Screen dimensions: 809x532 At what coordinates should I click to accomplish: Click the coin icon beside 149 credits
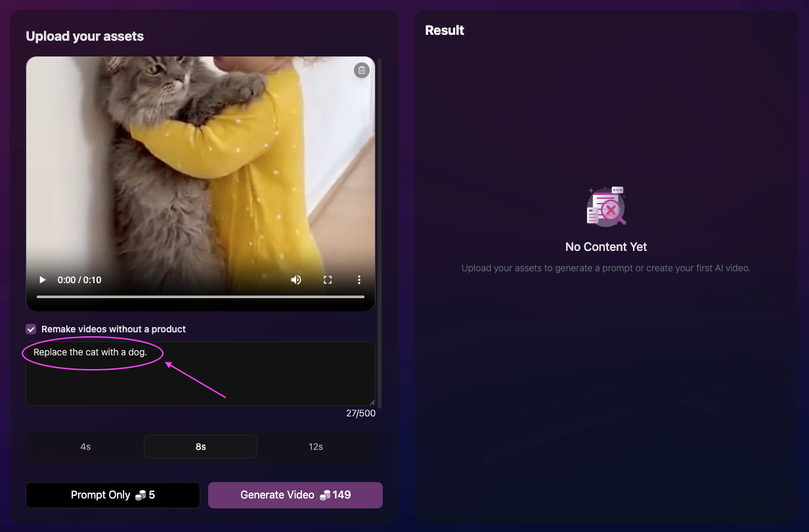(x=324, y=495)
